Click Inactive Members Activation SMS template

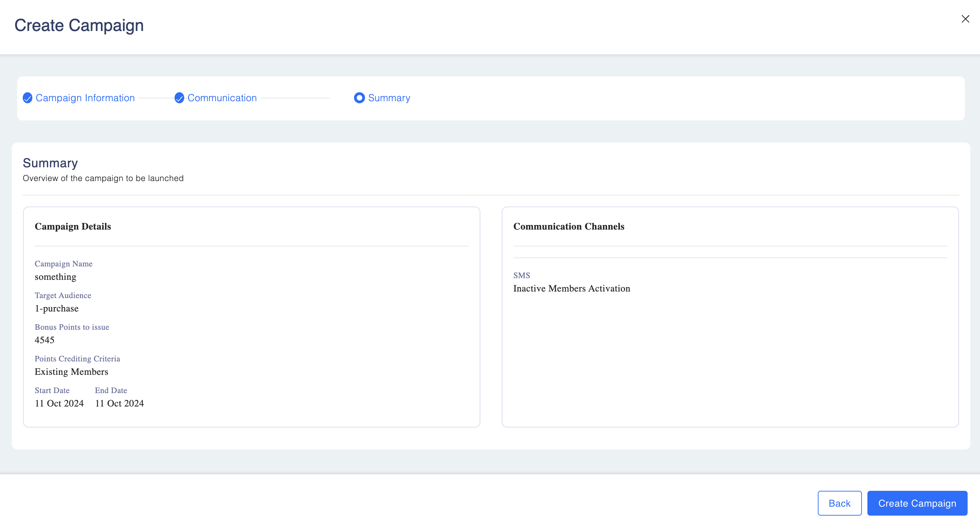point(571,288)
